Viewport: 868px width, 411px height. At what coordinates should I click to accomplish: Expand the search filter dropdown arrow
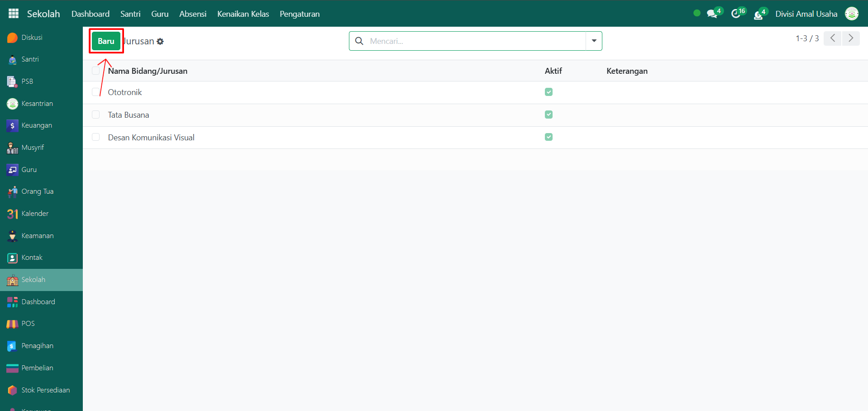click(594, 41)
